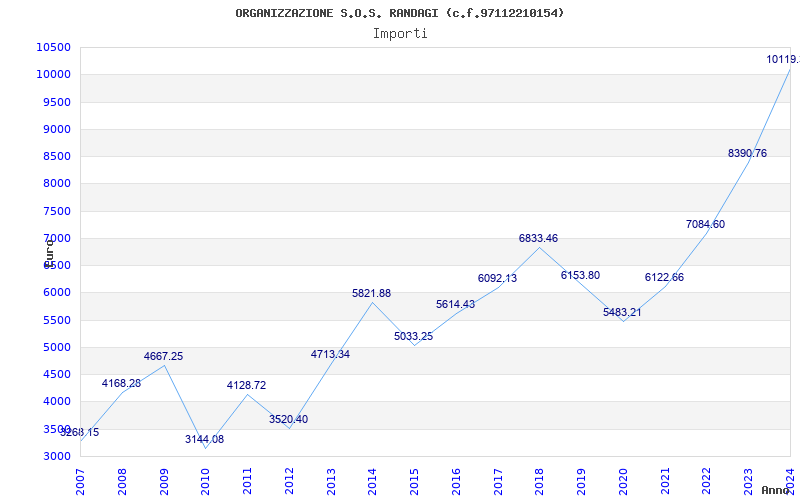800x500 pixels.
Task: Click the 6092.13 data label for 2017
Action: click(497, 278)
